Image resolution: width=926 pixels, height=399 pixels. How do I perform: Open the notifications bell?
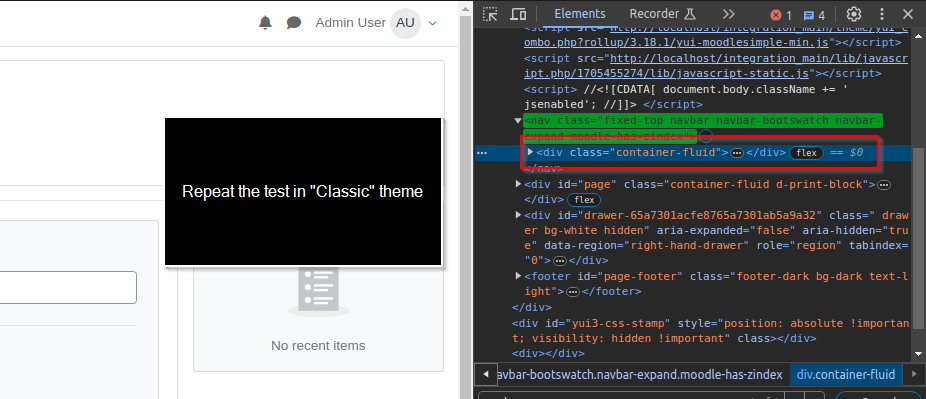pos(265,23)
